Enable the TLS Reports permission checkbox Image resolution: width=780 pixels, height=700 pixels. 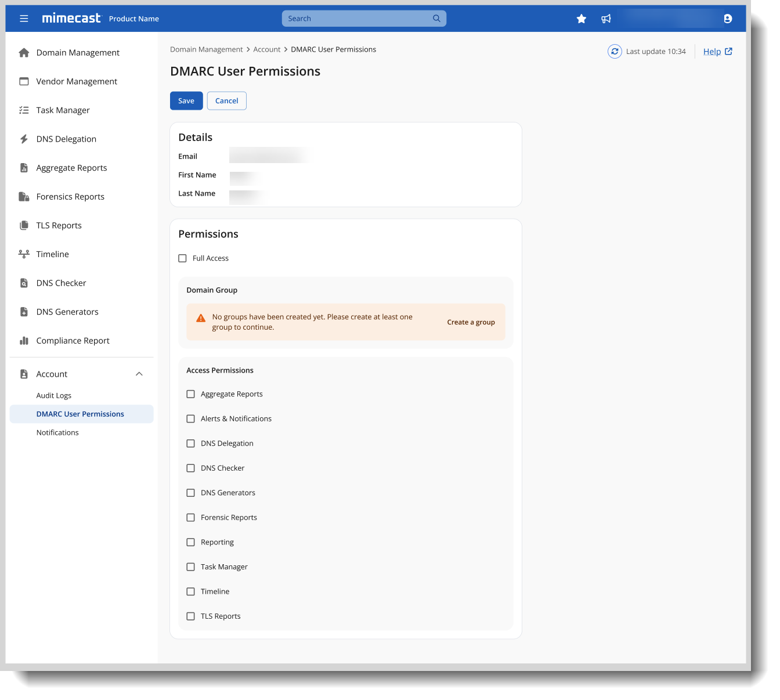(190, 616)
